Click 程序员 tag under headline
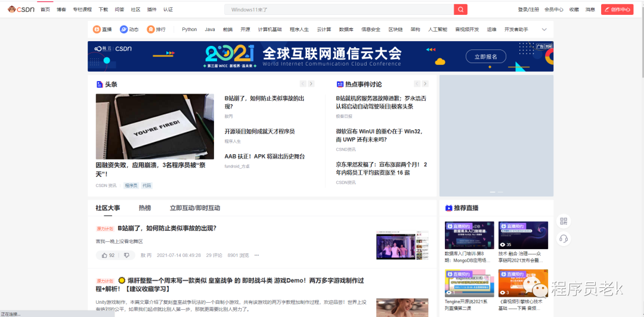This screenshot has height=317, width=644. pos(131,185)
